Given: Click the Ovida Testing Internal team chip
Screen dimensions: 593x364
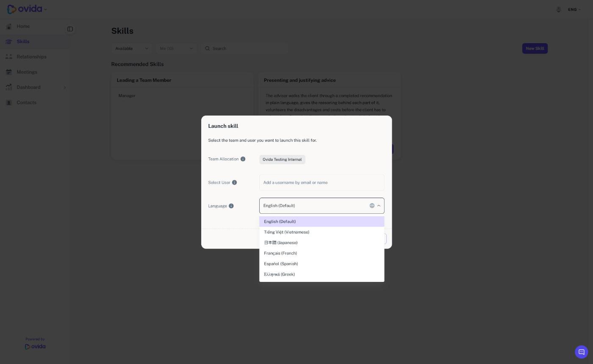Looking at the screenshot, I should click(282, 160).
